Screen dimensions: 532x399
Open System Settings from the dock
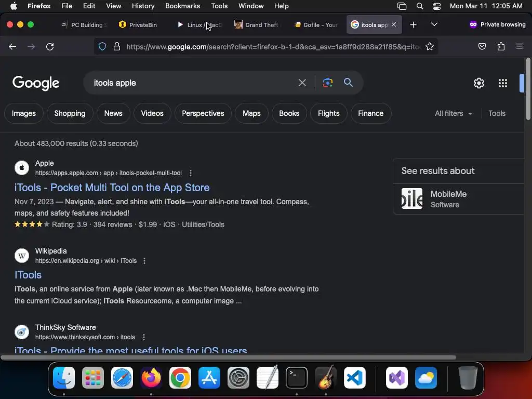(x=238, y=378)
